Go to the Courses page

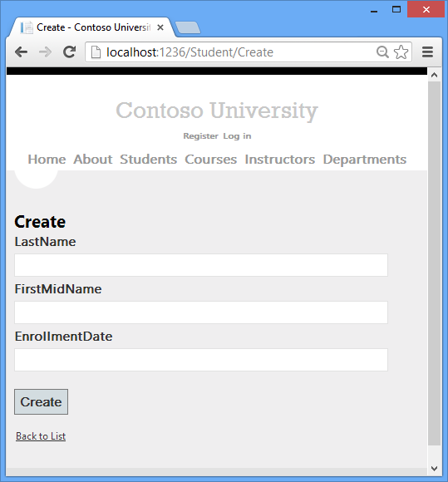point(210,160)
